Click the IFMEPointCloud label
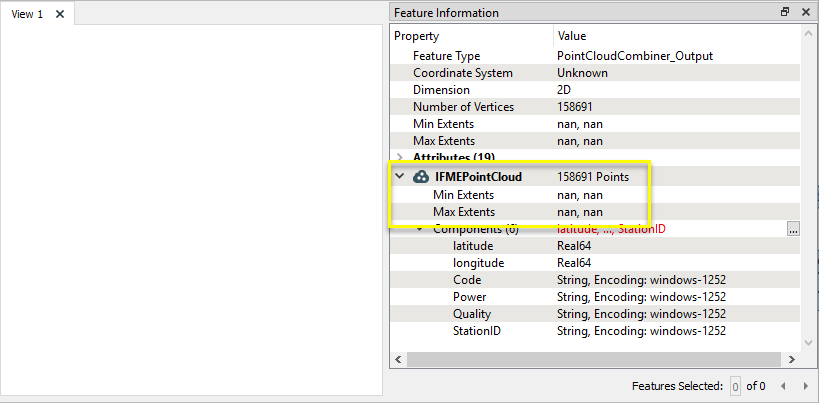The height and width of the screenshot is (403, 819). coord(478,177)
